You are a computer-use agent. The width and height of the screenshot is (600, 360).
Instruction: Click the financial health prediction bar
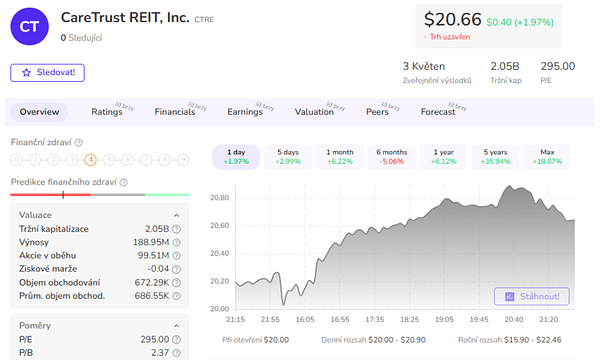[99, 195]
